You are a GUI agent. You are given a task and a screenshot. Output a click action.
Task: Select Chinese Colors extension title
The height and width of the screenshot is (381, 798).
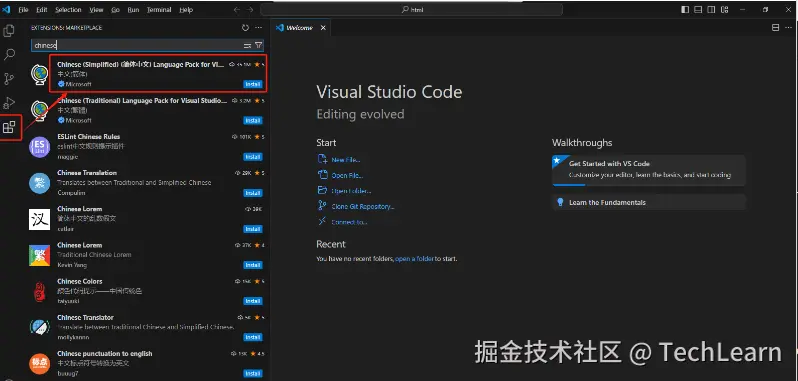(x=80, y=281)
